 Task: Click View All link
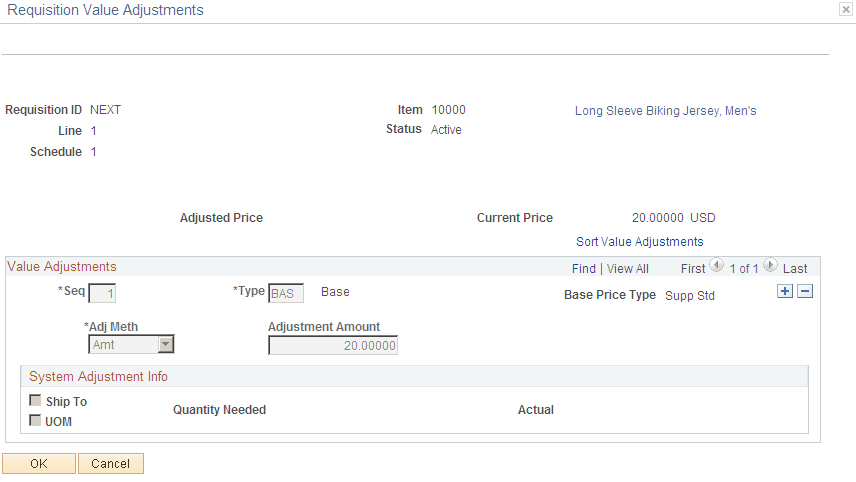pos(627,269)
